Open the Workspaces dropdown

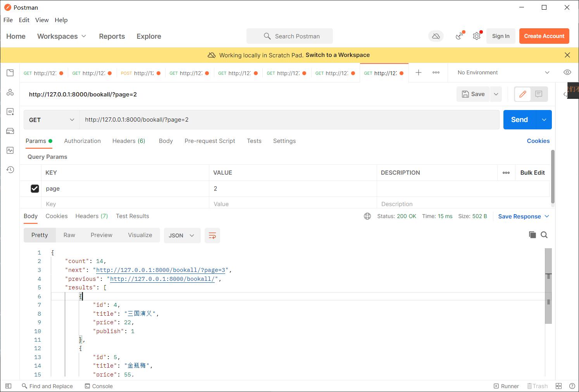coord(62,36)
